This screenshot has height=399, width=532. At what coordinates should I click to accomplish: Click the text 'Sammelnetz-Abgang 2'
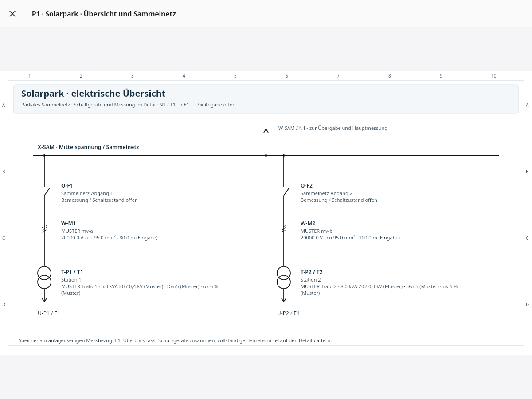[326, 193]
